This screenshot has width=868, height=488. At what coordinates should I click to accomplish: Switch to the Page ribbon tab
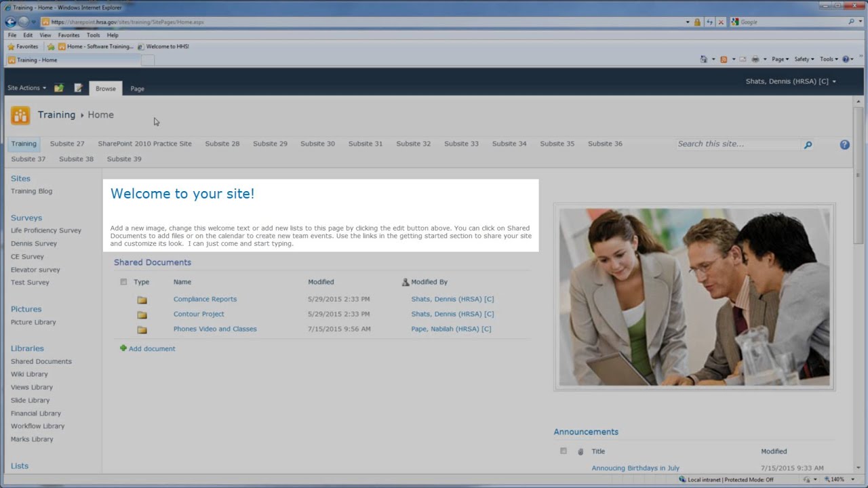pyautogui.click(x=137, y=89)
